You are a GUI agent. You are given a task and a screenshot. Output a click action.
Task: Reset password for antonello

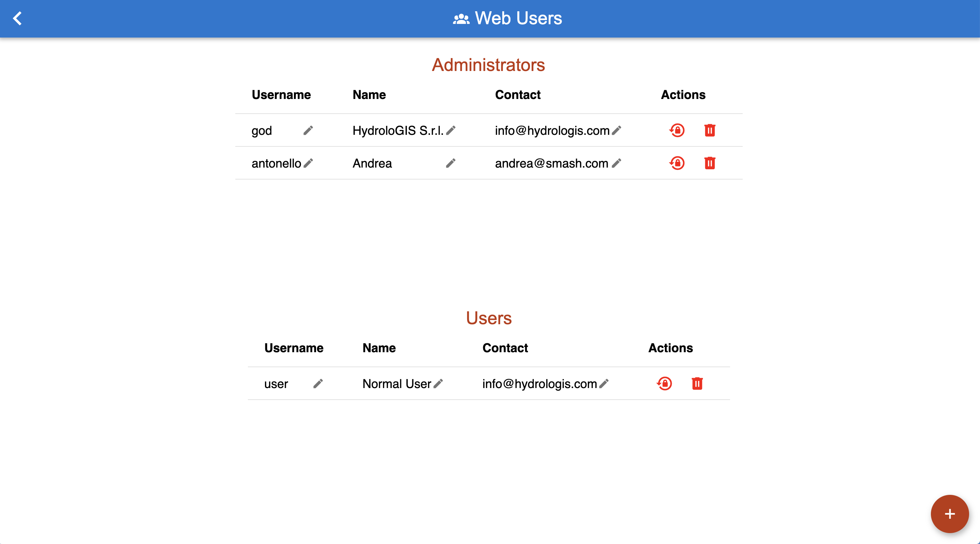click(x=677, y=163)
